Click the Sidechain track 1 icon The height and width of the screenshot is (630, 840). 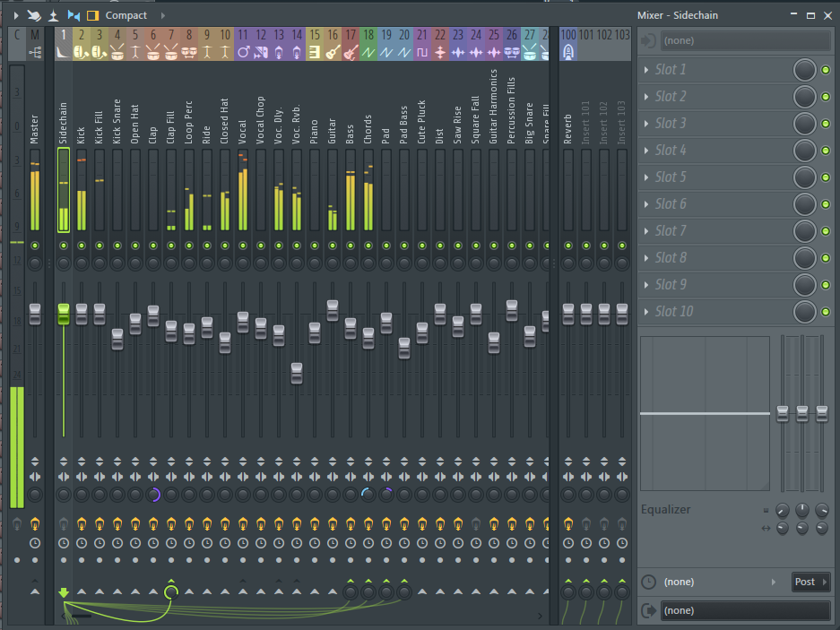click(64, 52)
